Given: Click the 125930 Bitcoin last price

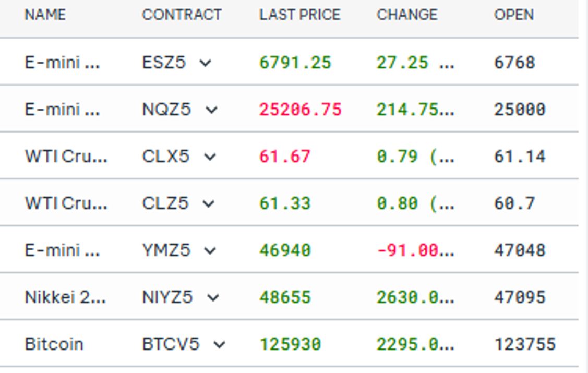Looking at the screenshot, I should click(290, 344).
